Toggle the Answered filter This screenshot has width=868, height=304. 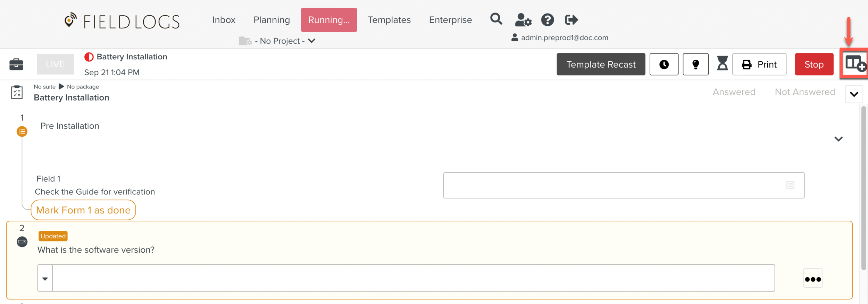pyautogui.click(x=734, y=92)
